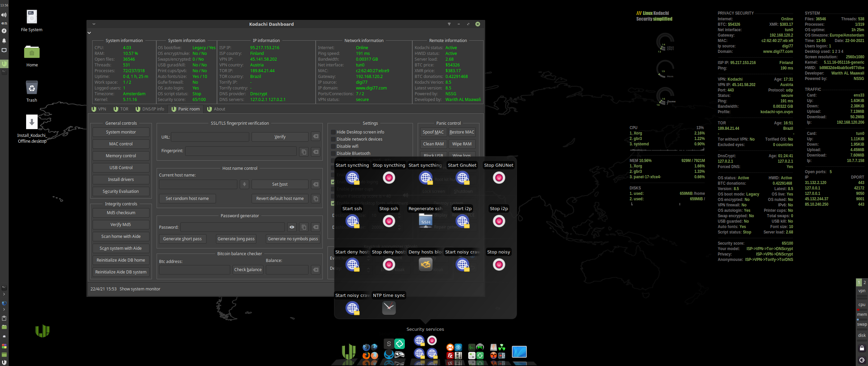
Task: Click the System monitor button
Action: coord(121,132)
